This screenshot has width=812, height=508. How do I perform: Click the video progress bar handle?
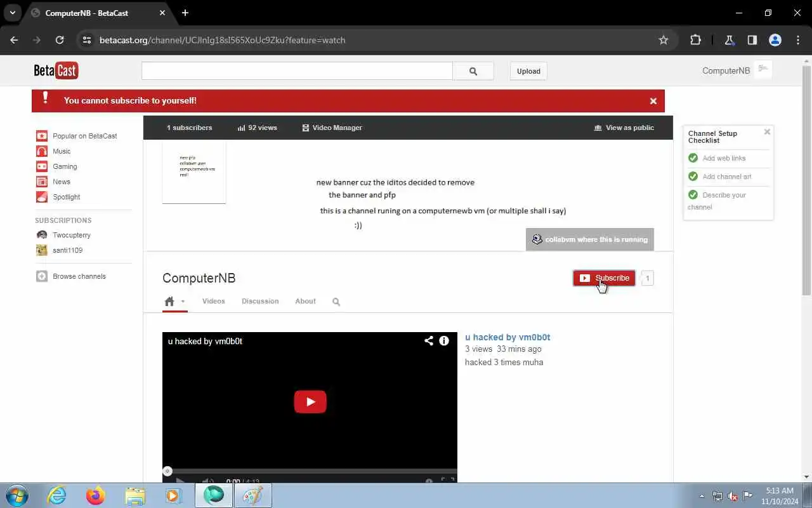[167, 471]
